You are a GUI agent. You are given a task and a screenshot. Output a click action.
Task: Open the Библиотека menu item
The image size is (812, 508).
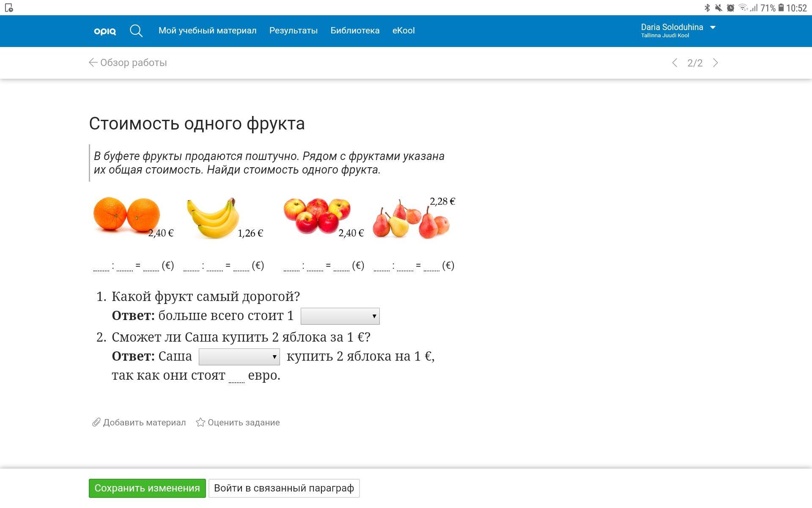[355, 30]
